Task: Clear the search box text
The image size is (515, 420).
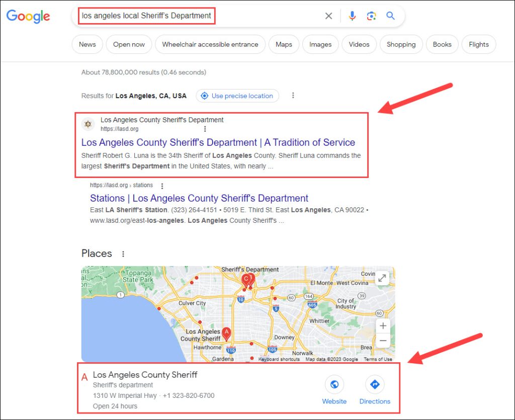Action: click(x=328, y=16)
